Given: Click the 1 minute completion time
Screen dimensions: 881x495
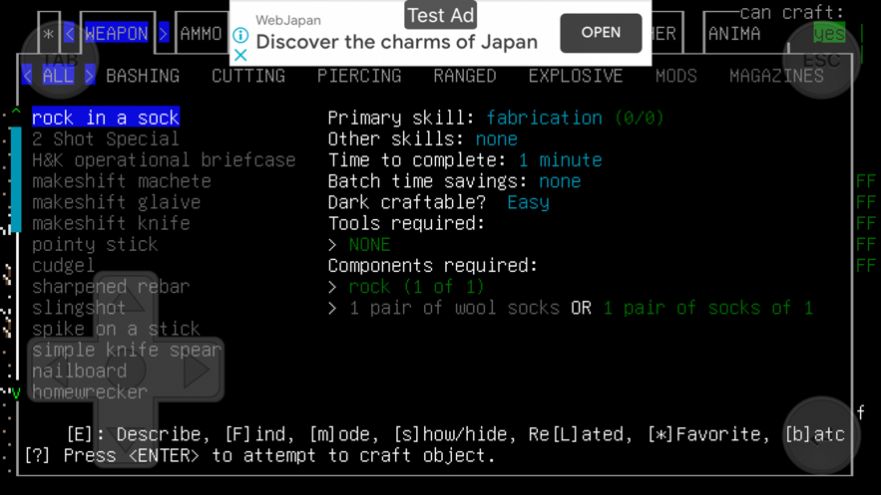Looking at the screenshot, I should click(560, 160).
